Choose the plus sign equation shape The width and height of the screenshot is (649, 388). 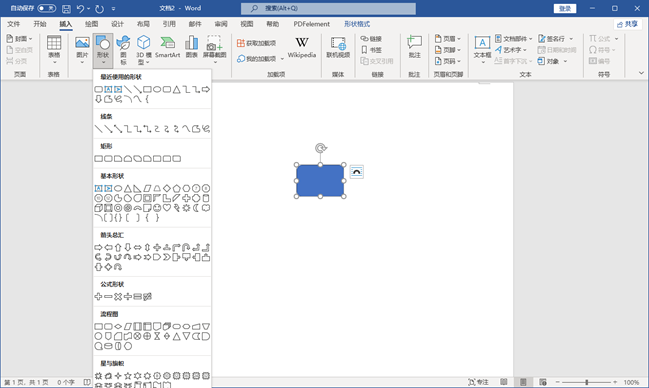pyautogui.click(x=98, y=296)
